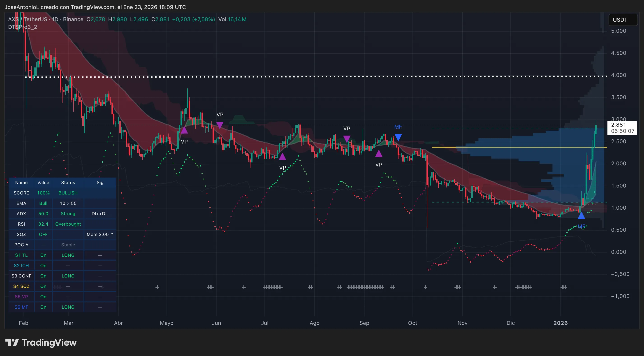Open the 1D timeframe selector

pyautogui.click(x=55, y=19)
